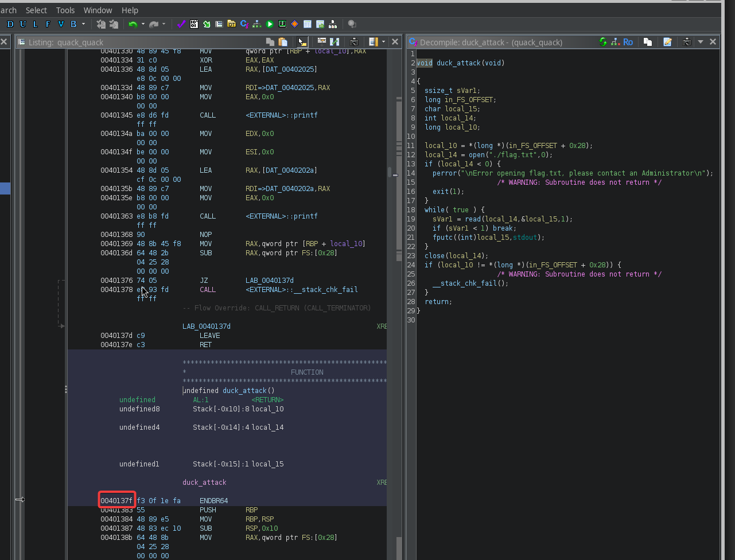
Task: Take a Listing snapshot with the camera icon
Action: (354, 42)
